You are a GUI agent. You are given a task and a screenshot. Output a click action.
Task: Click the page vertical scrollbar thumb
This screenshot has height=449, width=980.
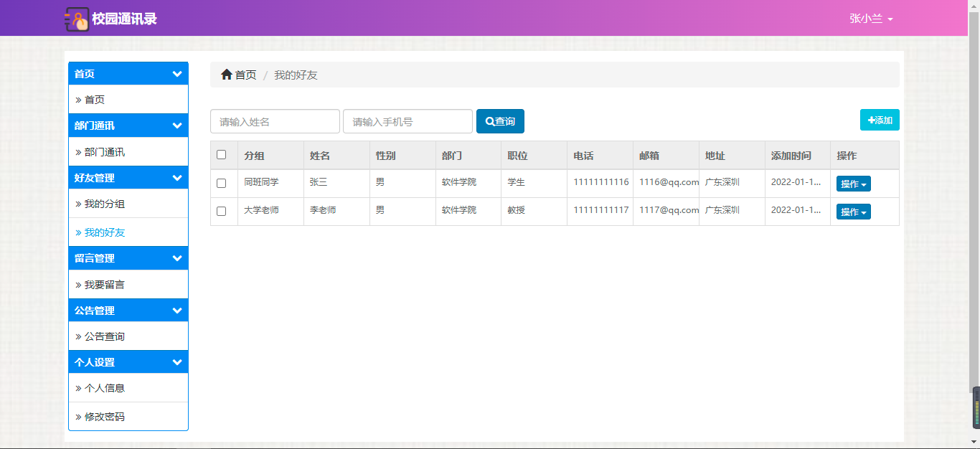click(x=974, y=201)
